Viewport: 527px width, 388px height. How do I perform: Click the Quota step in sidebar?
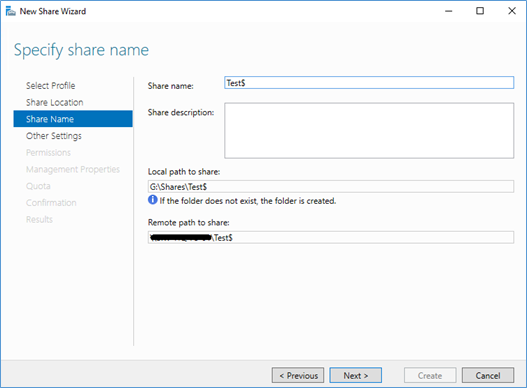pos(38,186)
